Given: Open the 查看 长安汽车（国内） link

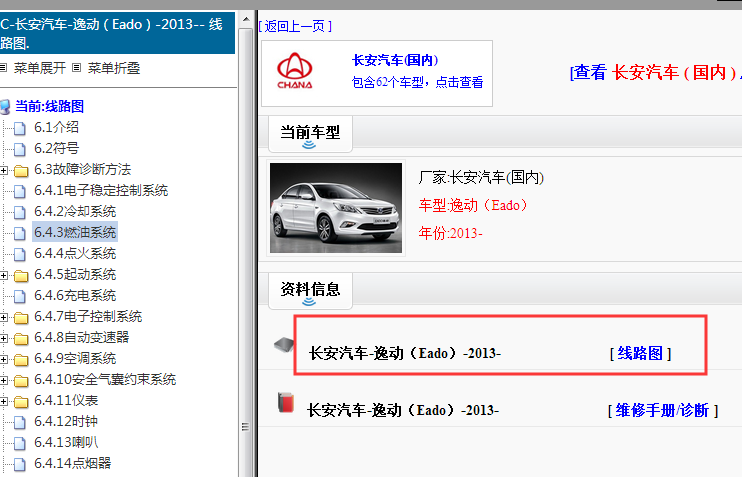Looking at the screenshot, I should pyautogui.click(x=655, y=72).
